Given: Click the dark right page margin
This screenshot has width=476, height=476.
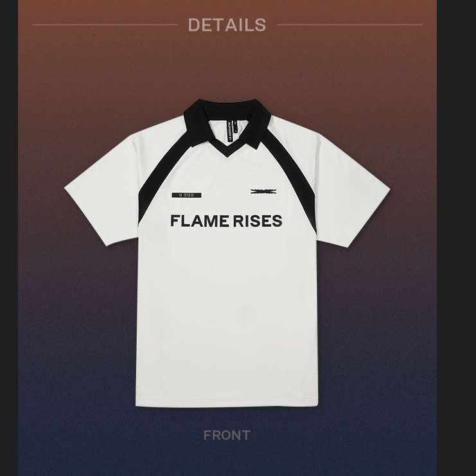Looking at the screenshot, I should point(456,238).
